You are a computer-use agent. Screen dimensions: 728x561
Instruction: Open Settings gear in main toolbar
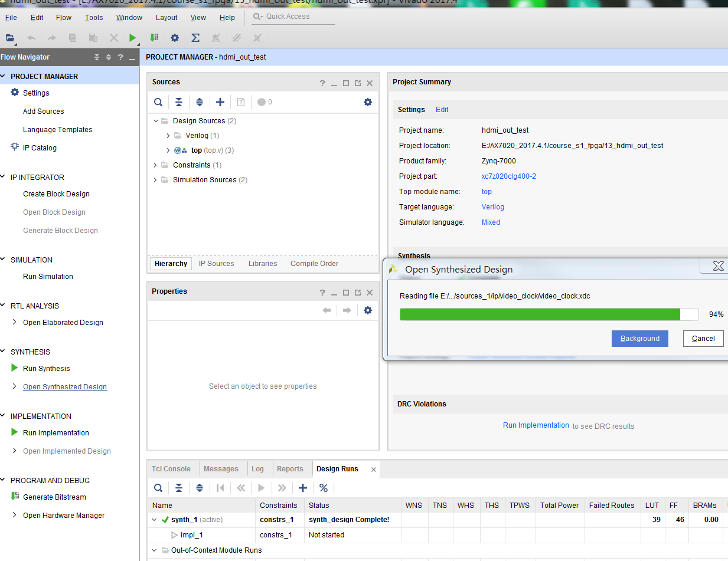click(175, 38)
